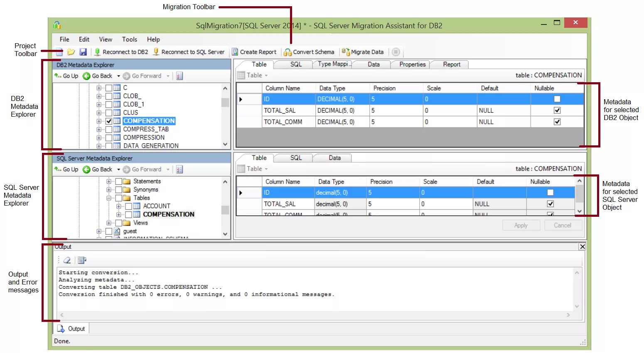Check the COMPRESS_TAB table checkbox
644x353 pixels.
[109, 129]
